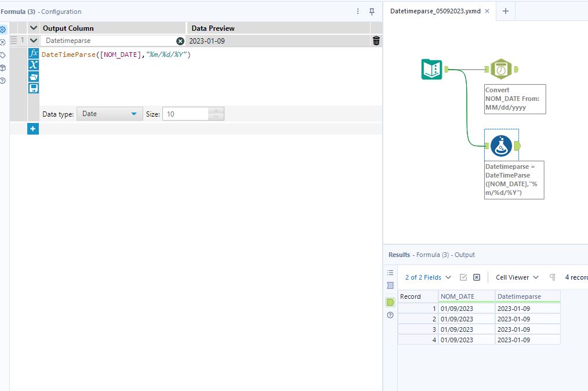588x391 pixels.
Task: Open the Cell Viewer dropdown
Action: point(517,277)
